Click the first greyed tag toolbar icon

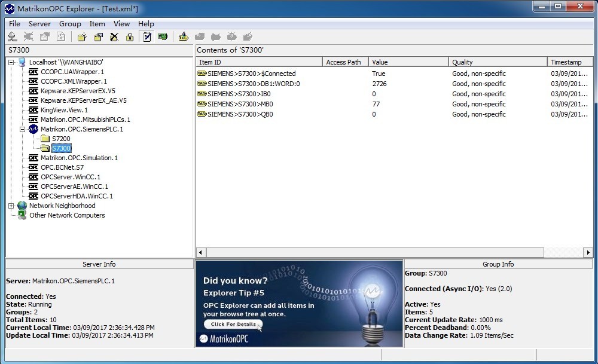[200, 36]
